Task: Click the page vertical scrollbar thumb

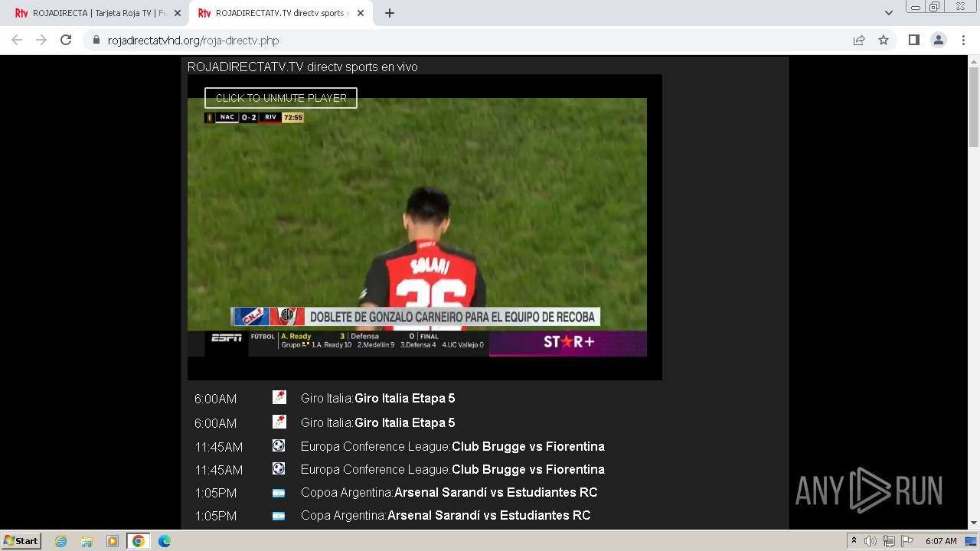Action: point(974,107)
